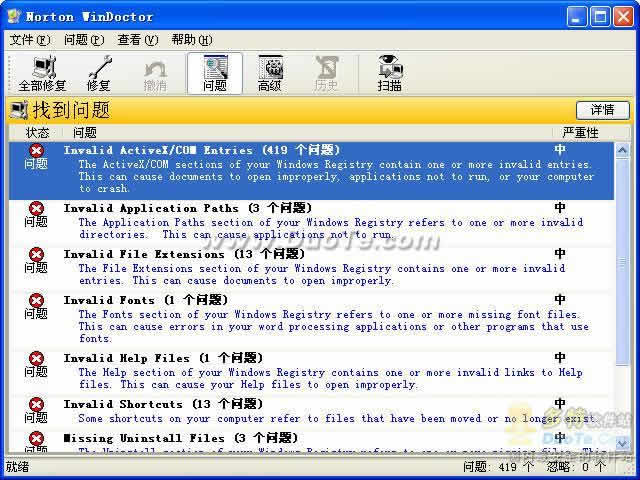The width and height of the screenshot is (640, 480).
Task: Click the File Extensions section description text
Action: tap(322, 275)
